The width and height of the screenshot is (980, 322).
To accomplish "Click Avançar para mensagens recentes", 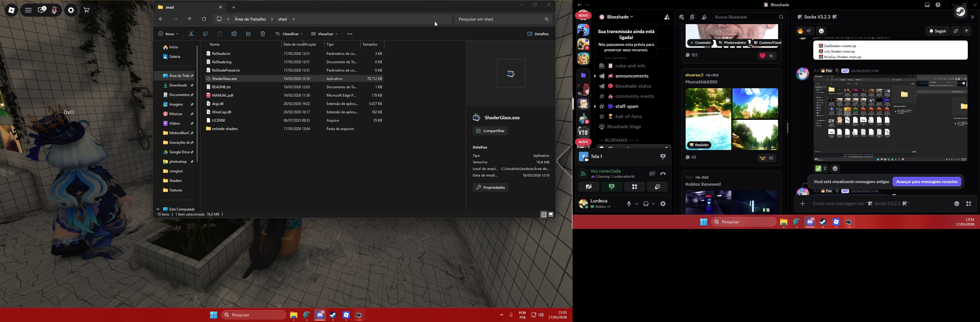I will pyautogui.click(x=927, y=182).
